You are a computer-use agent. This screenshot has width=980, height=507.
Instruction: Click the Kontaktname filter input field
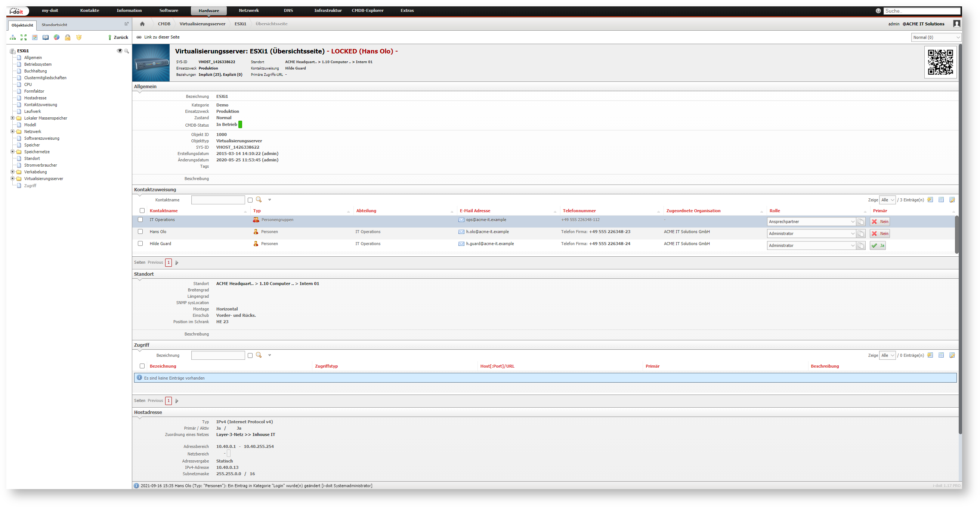(x=218, y=200)
